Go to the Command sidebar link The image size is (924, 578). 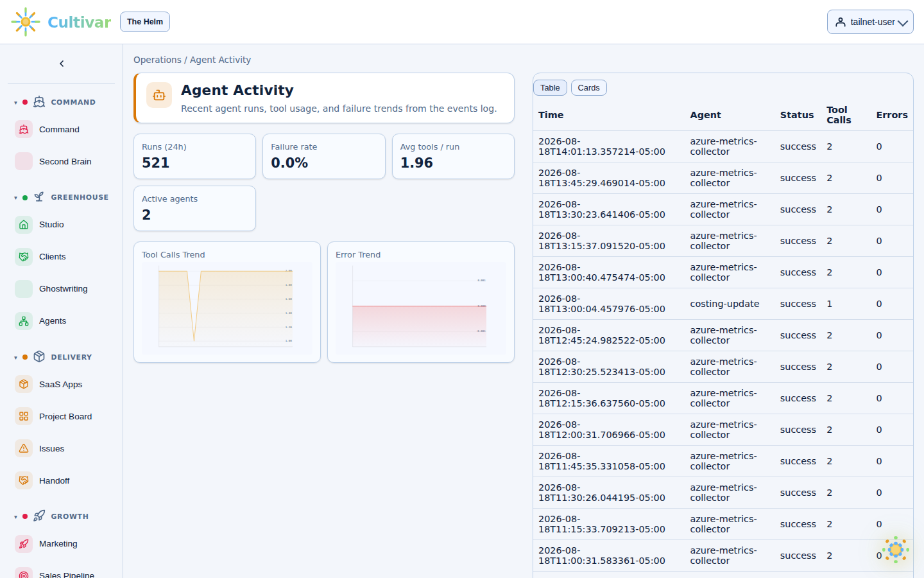[x=59, y=129]
